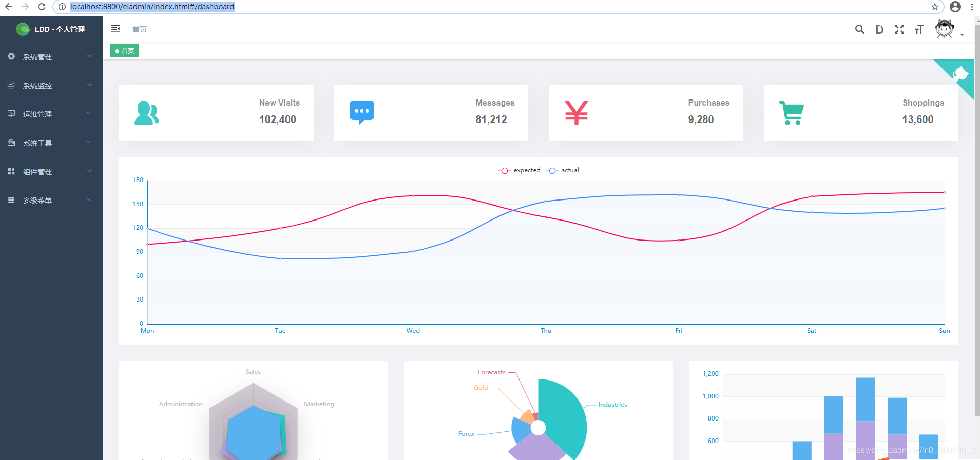Click the monitor icon beside 系统监控
This screenshot has height=460, width=980.
(11, 85)
